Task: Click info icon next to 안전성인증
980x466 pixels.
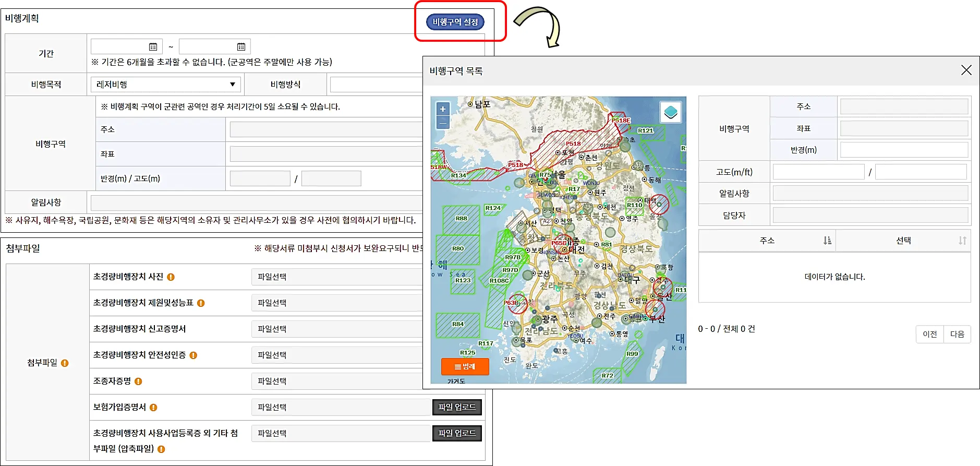Action: (193, 355)
